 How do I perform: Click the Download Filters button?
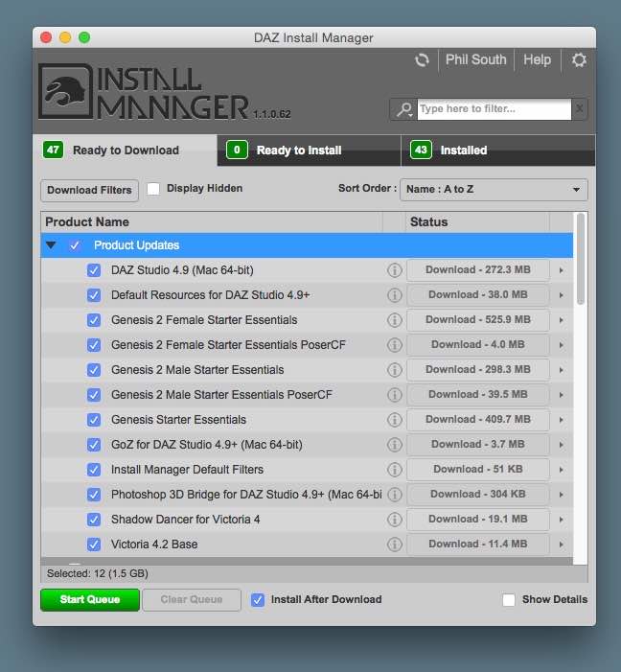(x=89, y=190)
